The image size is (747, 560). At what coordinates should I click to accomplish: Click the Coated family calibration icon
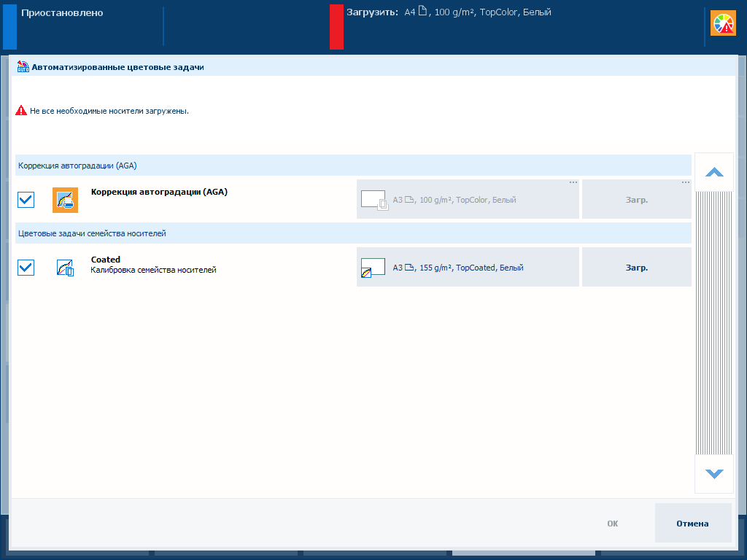click(65, 268)
